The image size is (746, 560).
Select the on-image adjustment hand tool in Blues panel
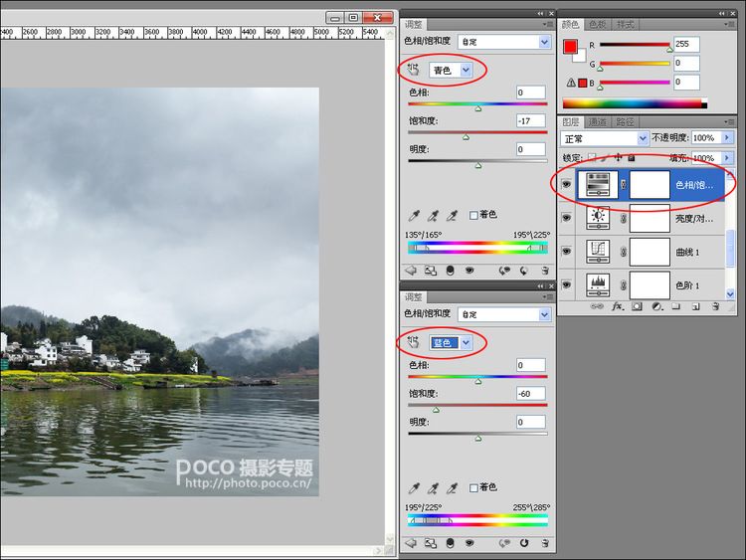pyautogui.click(x=413, y=342)
